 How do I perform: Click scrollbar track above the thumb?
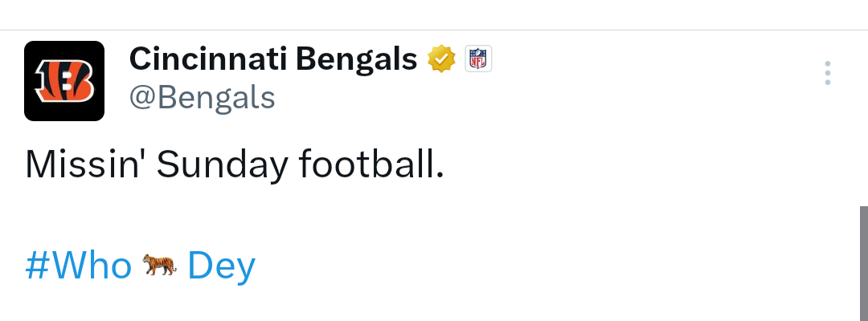pyautogui.click(x=863, y=119)
